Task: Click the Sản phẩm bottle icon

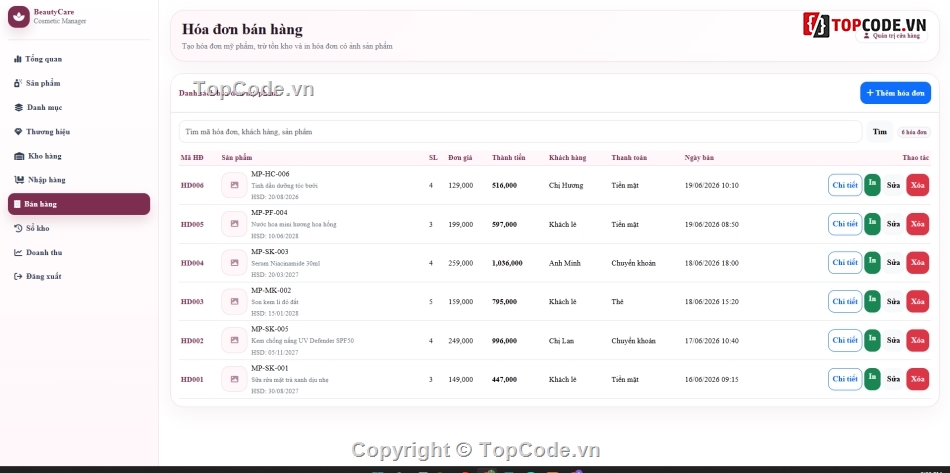Action: pyautogui.click(x=18, y=84)
